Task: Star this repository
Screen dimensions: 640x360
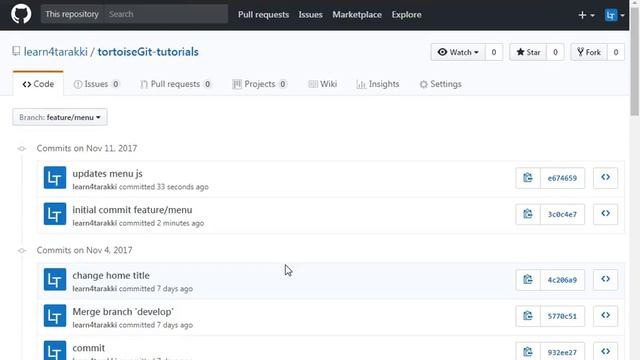Action: pos(528,52)
